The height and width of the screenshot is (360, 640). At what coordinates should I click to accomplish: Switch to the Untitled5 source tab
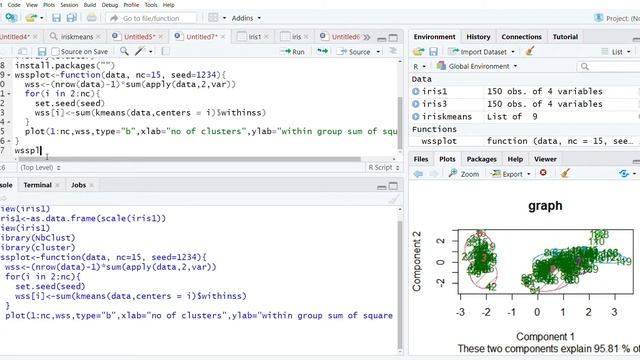point(139,37)
